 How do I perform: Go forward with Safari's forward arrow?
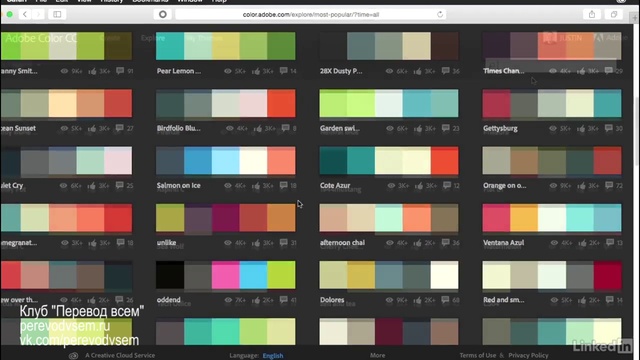click(38, 14)
